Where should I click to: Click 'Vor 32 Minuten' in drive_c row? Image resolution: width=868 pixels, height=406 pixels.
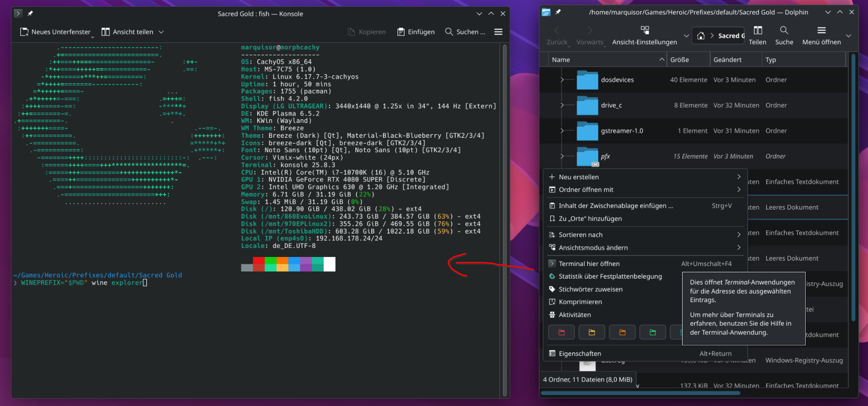tap(736, 105)
